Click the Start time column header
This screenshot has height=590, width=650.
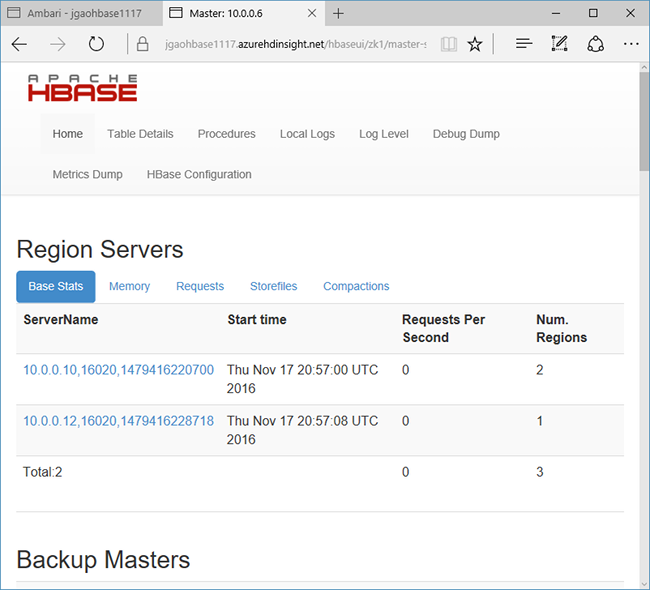click(x=257, y=320)
